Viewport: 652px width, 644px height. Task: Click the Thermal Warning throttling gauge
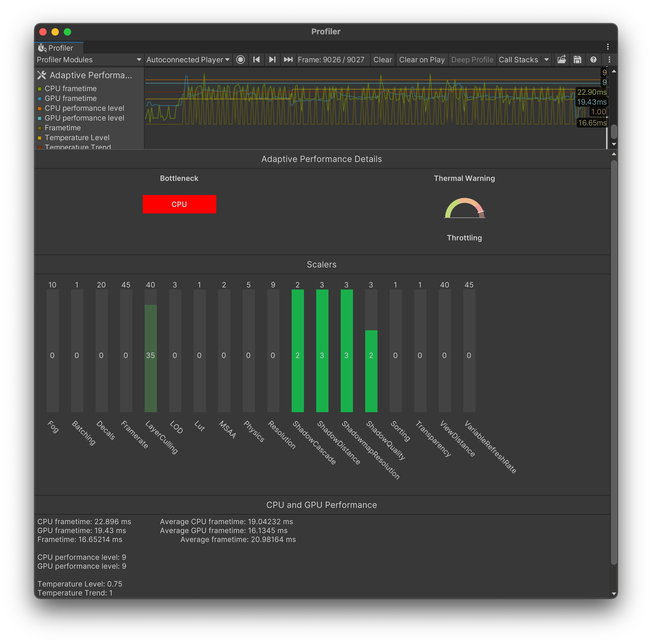click(464, 209)
